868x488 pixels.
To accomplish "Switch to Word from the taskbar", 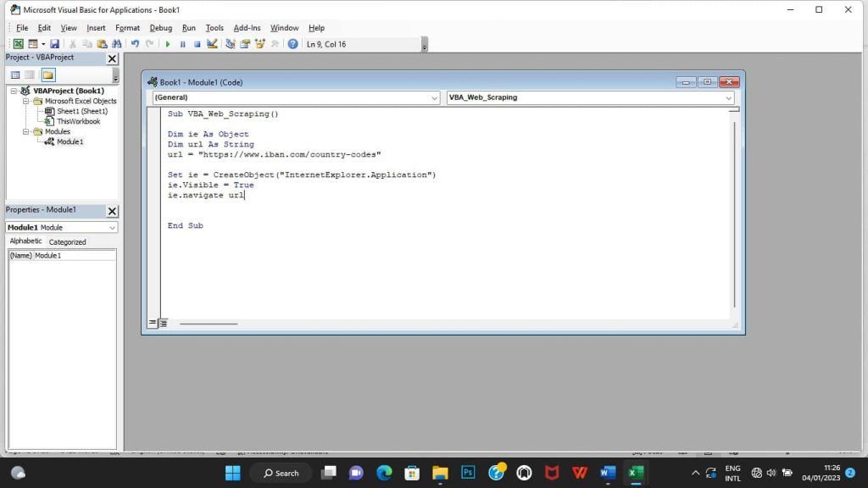I will click(x=607, y=473).
